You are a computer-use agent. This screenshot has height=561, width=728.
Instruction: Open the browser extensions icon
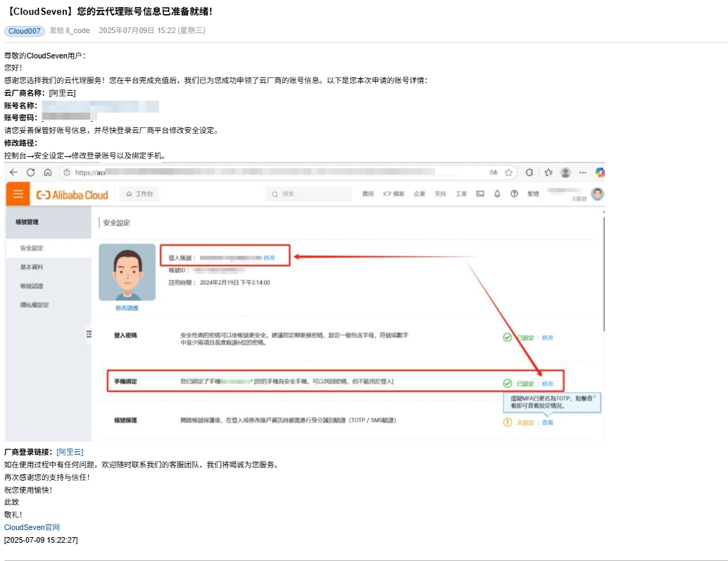coord(529,172)
